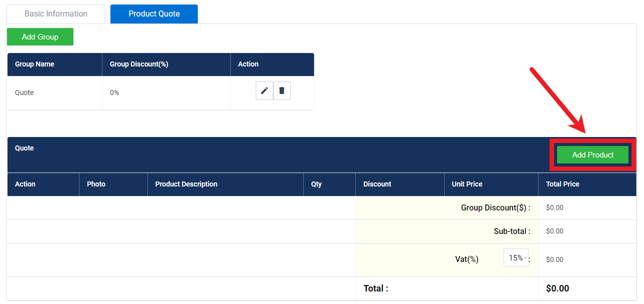This screenshot has height=304, width=644.
Task: Open the VAT percentage dropdown
Action: tap(516, 257)
